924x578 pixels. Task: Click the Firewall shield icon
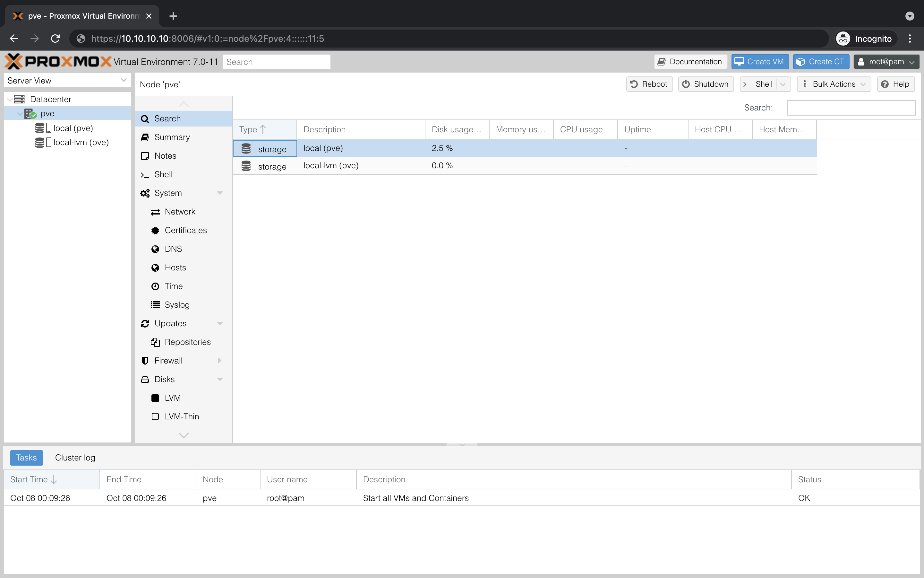[x=145, y=361]
